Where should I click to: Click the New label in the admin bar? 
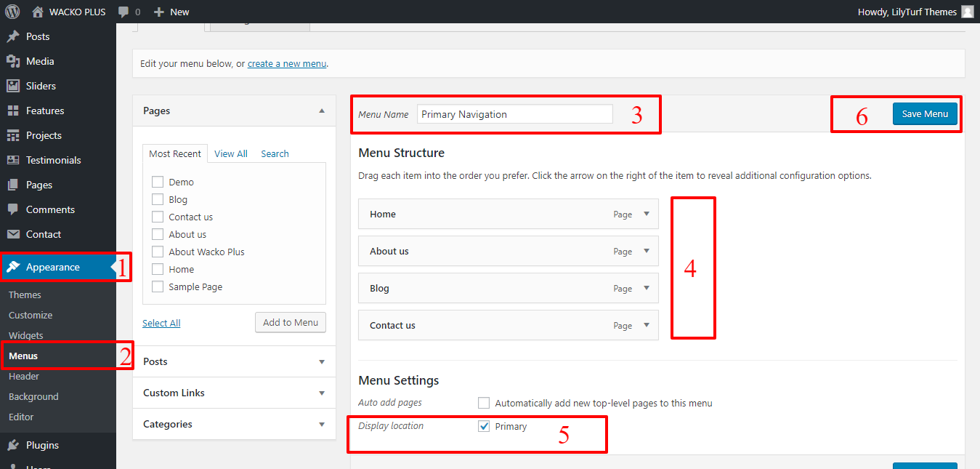pos(179,12)
